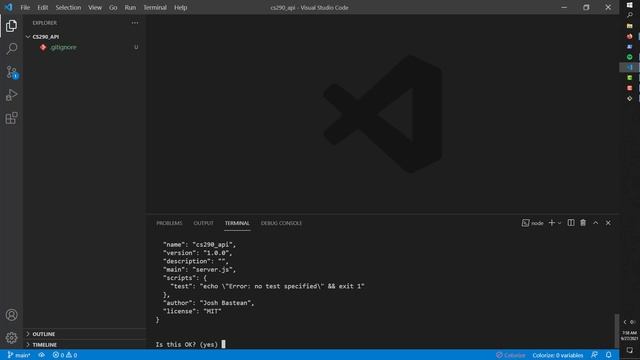Click the "main": "server.js" terminal line
The image size is (640, 360).
pos(199,269)
